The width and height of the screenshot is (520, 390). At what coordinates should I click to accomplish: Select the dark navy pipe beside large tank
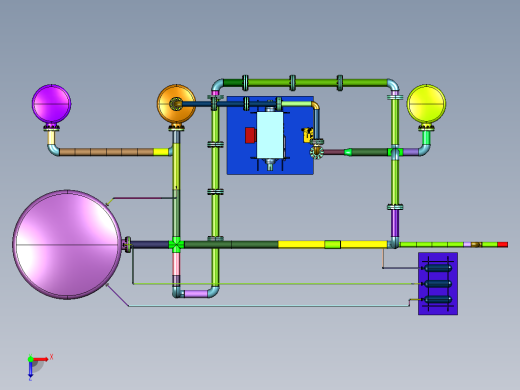tap(150, 245)
